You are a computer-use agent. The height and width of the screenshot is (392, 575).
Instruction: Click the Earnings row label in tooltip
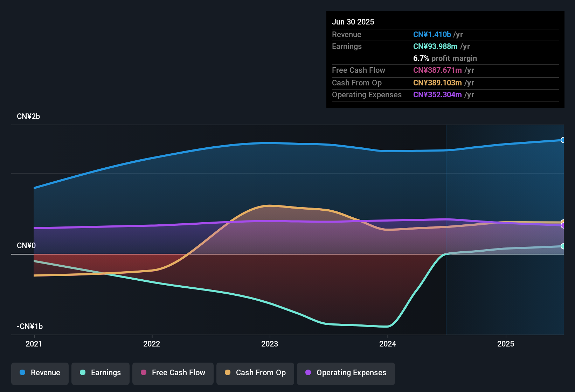tap(347, 47)
